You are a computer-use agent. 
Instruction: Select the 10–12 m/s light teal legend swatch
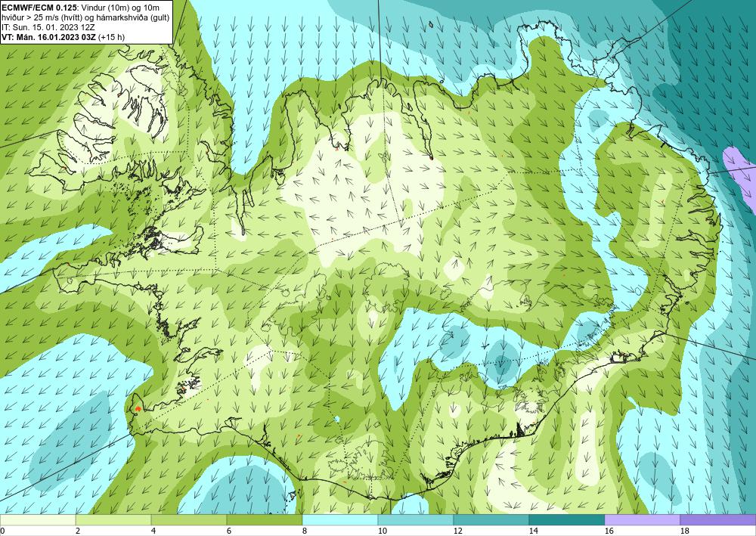tap(416, 520)
